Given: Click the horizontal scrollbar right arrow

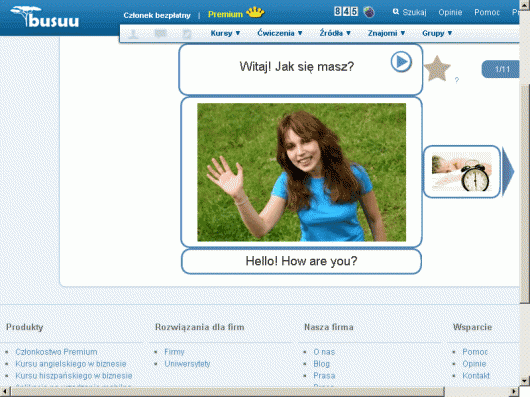Looking at the screenshot, I should 515,392.
